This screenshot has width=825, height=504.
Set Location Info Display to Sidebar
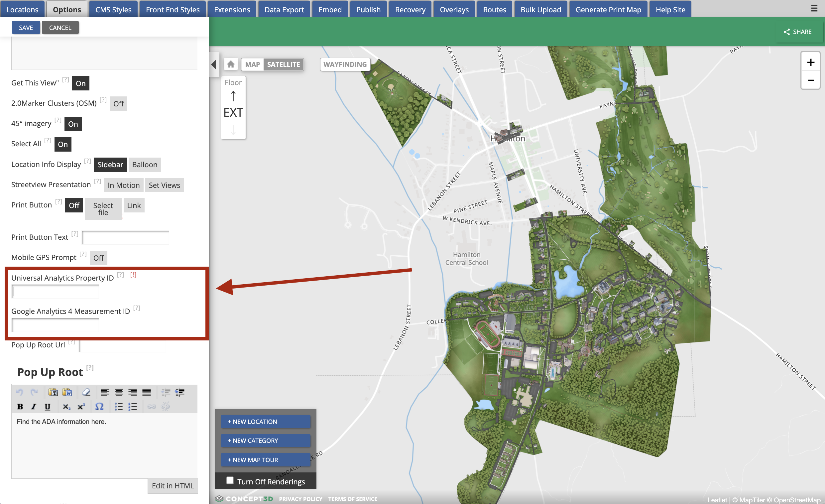coord(110,165)
